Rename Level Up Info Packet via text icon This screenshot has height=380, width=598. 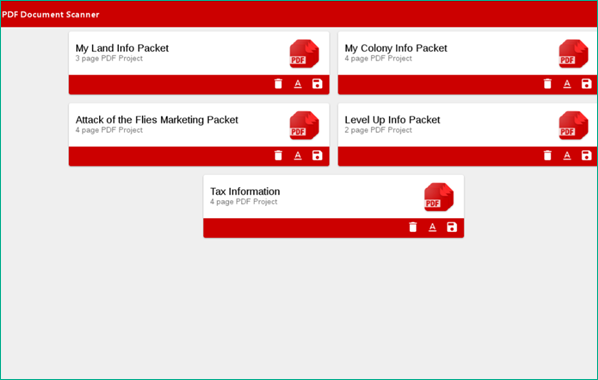[567, 155]
